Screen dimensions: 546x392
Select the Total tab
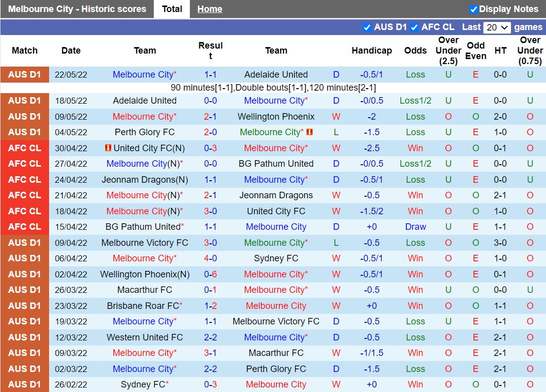coord(171,9)
